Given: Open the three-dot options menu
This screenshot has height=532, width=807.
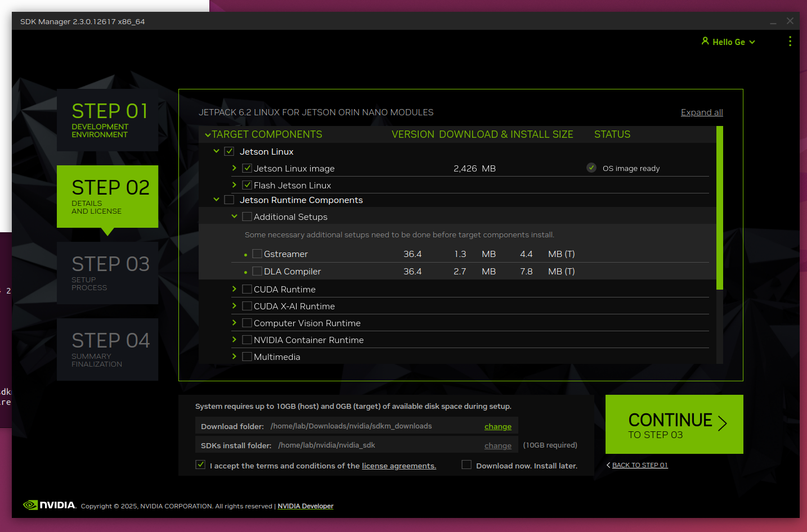Looking at the screenshot, I should [x=790, y=41].
